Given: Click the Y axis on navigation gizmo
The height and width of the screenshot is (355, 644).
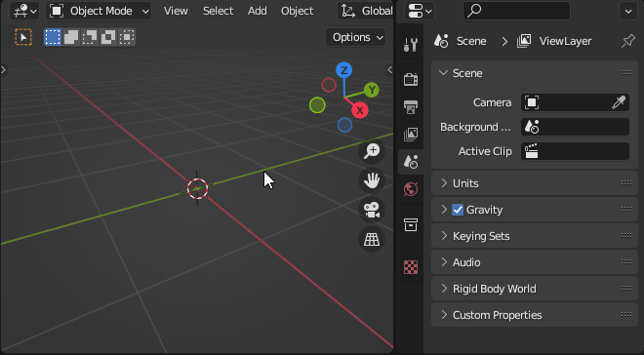Looking at the screenshot, I should point(372,90).
